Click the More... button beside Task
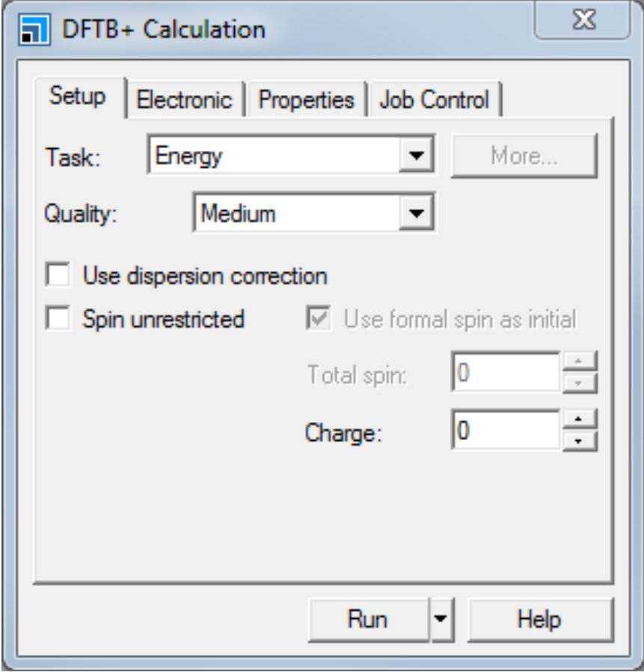 coord(524,156)
